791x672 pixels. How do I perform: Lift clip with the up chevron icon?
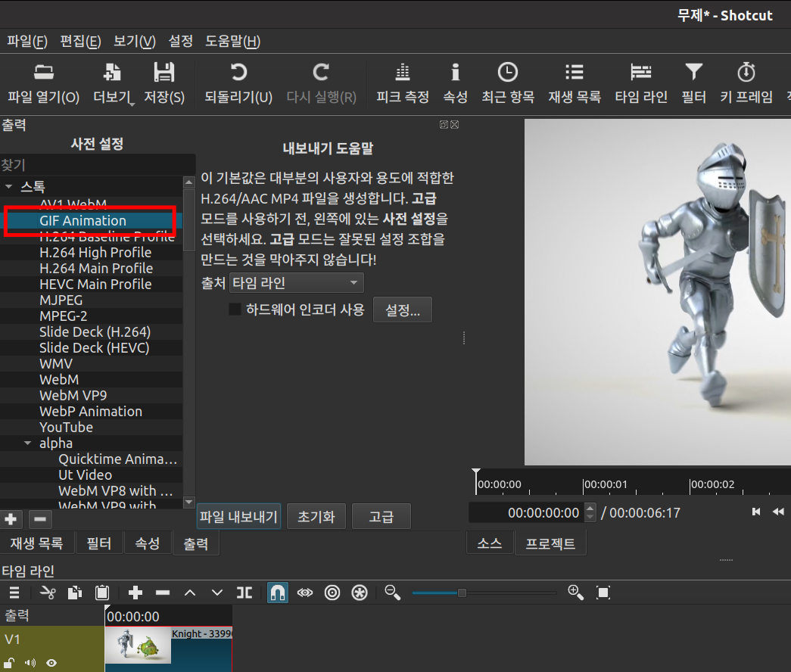pos(190,593)
